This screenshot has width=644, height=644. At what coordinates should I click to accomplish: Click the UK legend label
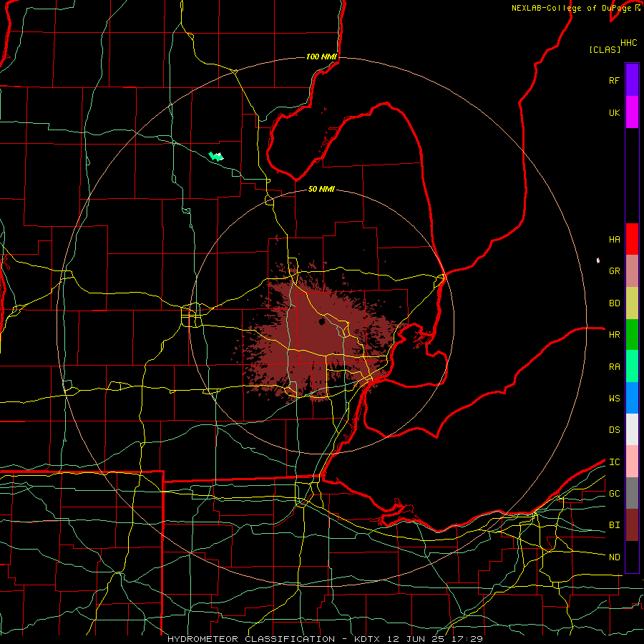click(614, 112)
